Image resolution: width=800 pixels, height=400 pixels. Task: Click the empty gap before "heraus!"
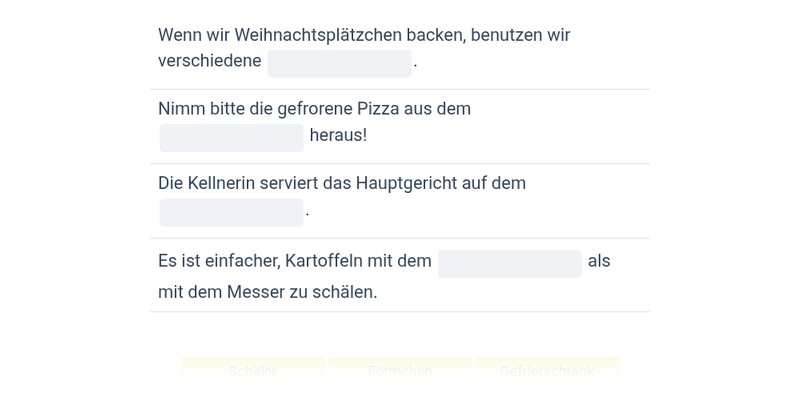232,138
